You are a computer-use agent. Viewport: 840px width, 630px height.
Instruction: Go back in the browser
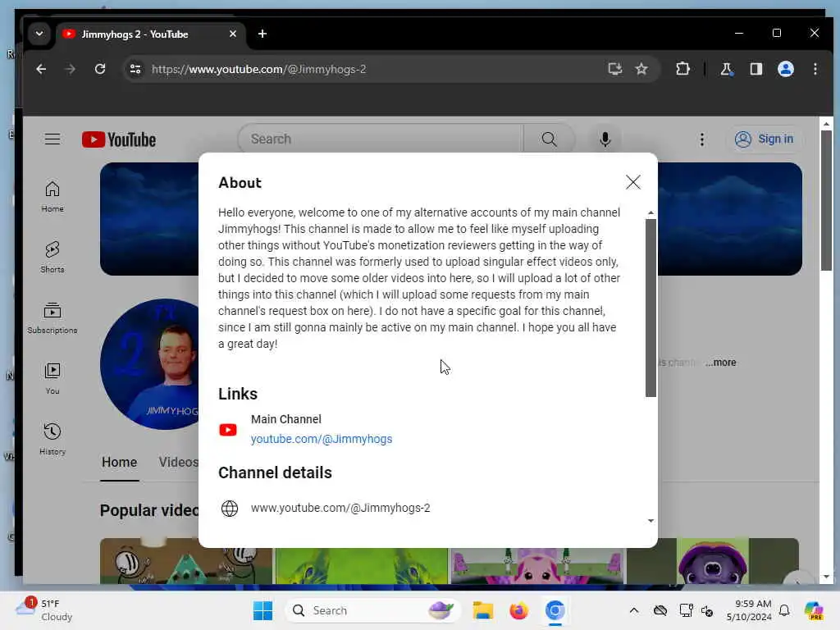click(41, 69)
